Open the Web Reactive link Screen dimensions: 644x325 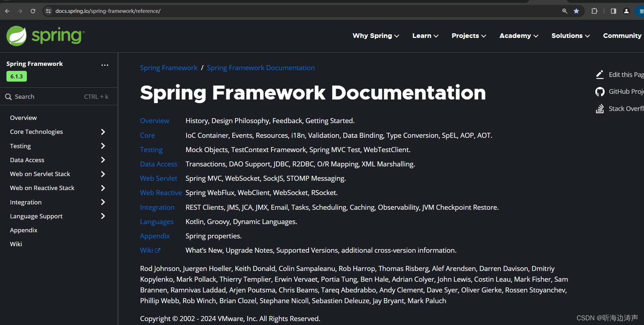click(161, 193)
